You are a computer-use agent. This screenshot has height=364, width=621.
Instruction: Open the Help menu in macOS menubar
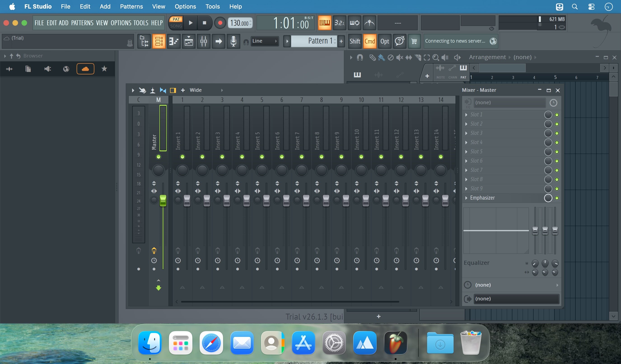click(x=236, y=6)
